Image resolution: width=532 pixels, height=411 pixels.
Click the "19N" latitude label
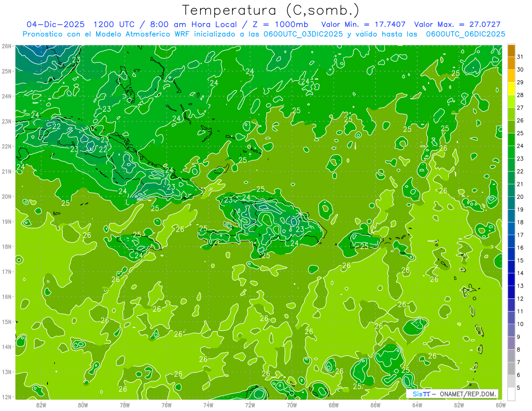pyautogui.click(x=7, y=221)
